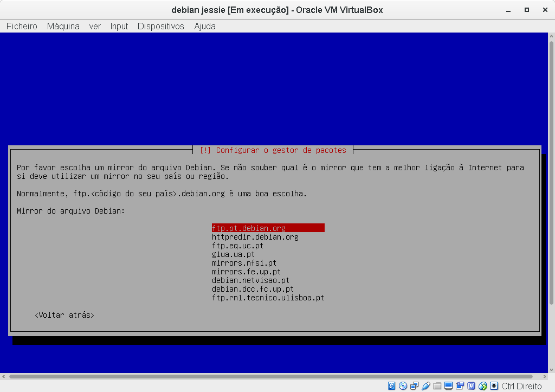Click the scroll-down arrow of vertical scrollbar
555x392 pixels.
(551, 370)
